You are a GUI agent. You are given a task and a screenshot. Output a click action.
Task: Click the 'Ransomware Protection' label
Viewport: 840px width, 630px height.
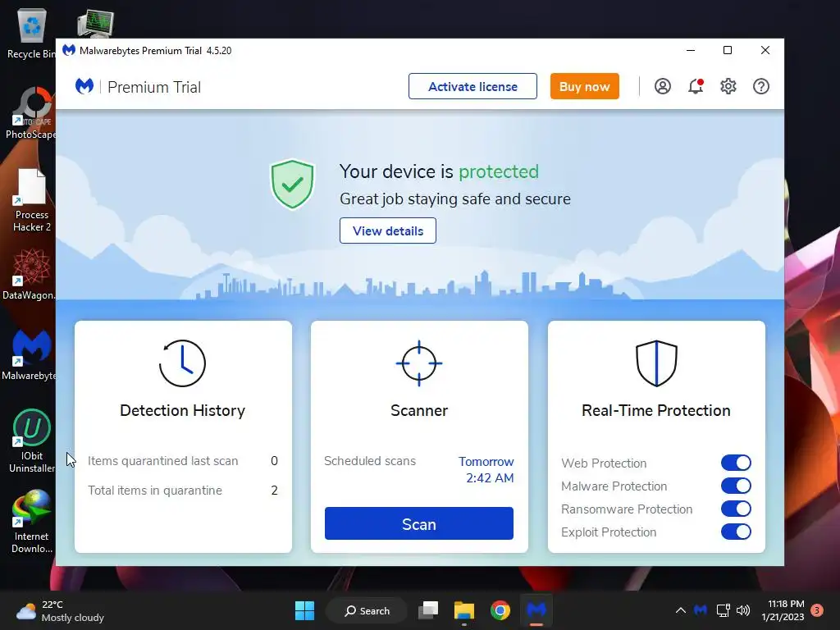pyautogui.click(x=627, y=509)
